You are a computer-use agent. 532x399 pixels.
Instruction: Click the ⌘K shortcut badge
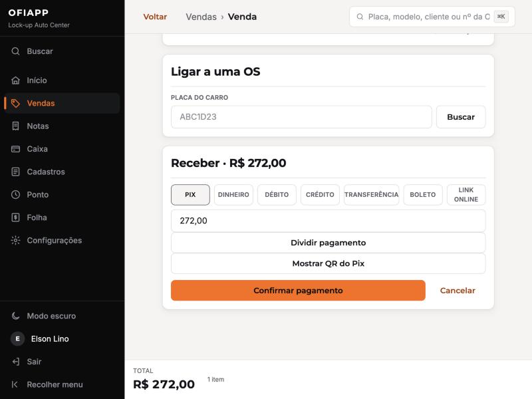tap(501, 16)
